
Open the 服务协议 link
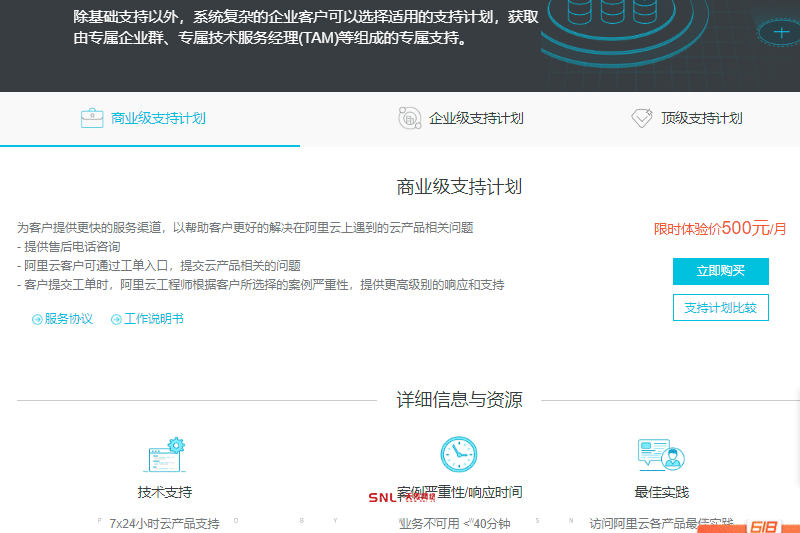coord(68,319)
